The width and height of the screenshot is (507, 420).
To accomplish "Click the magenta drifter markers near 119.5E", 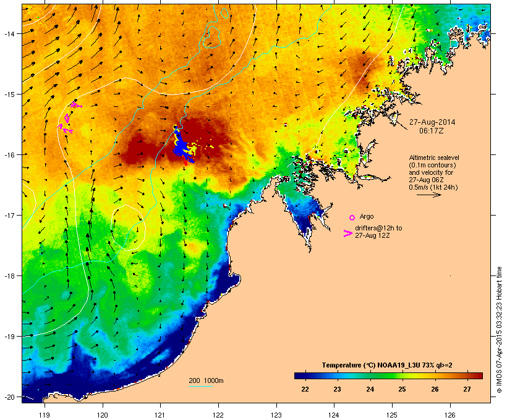I will point(69,118).
